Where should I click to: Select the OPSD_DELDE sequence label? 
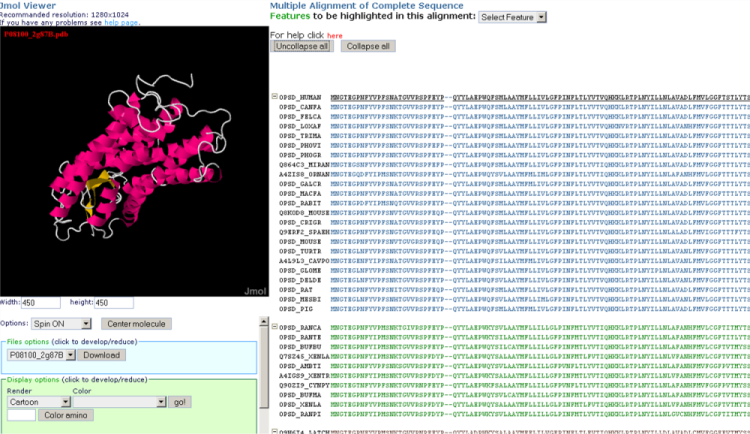coord(300,280)
